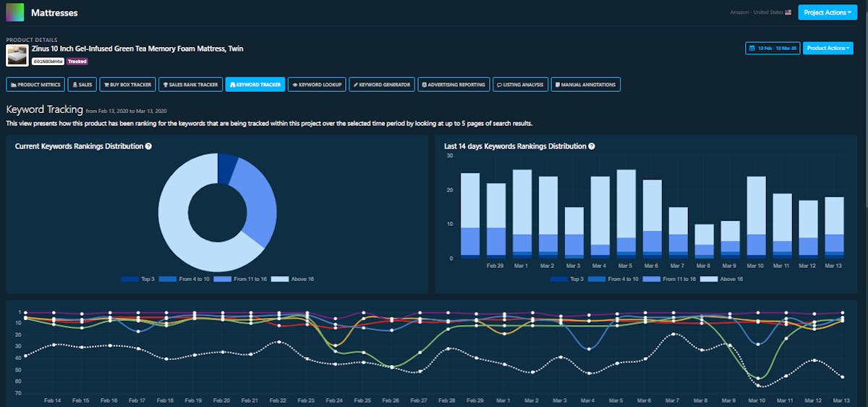Open the Listing Analysis tab
This screenshot has width=868, height=407.
coord(519,85)
